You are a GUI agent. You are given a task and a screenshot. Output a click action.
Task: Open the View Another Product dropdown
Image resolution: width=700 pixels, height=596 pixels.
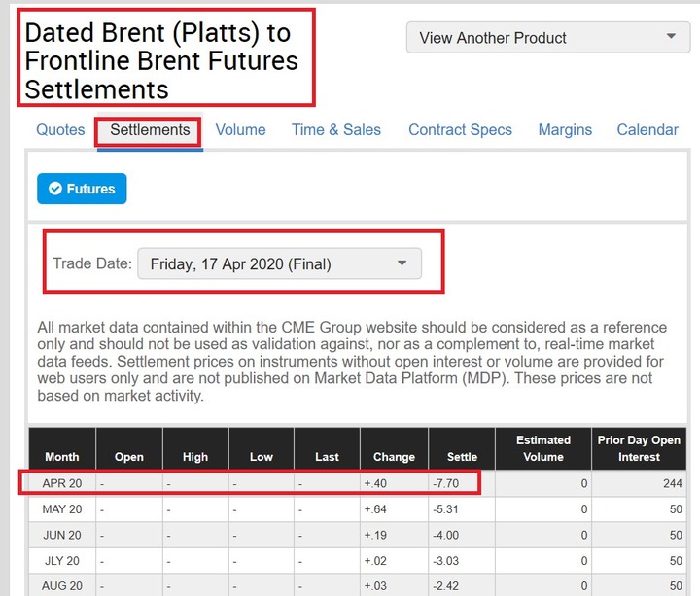coord(548,38)
